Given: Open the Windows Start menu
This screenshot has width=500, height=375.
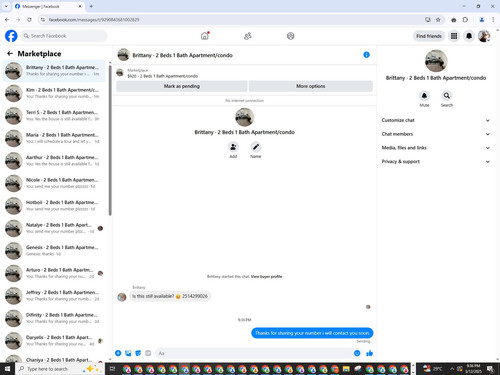Looking at the screenshot, I should pyautogui.click(x=7, y=369).
